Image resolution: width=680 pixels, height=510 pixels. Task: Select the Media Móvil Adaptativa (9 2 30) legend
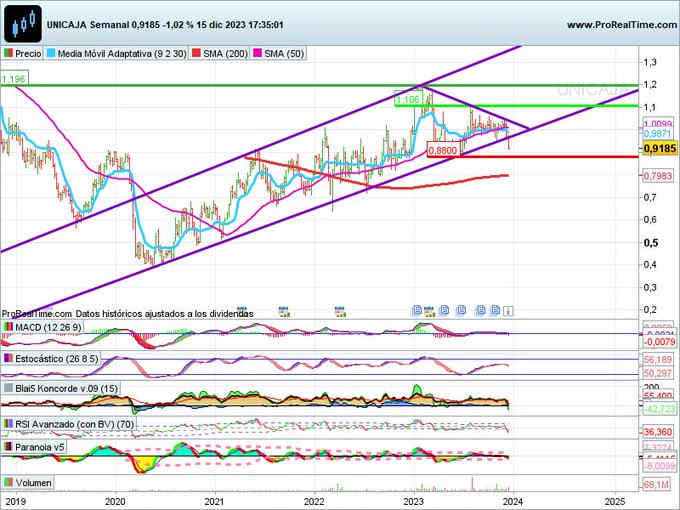[117, 54]
